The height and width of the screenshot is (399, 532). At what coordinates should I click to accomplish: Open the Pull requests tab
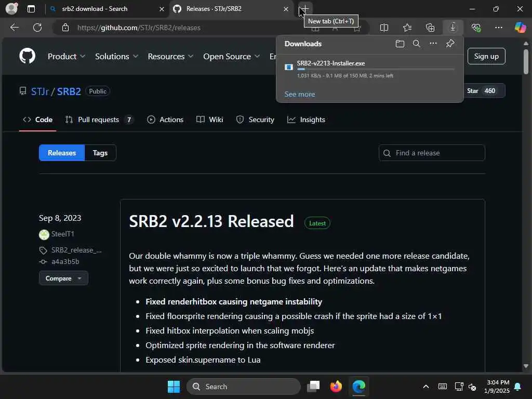99,119
